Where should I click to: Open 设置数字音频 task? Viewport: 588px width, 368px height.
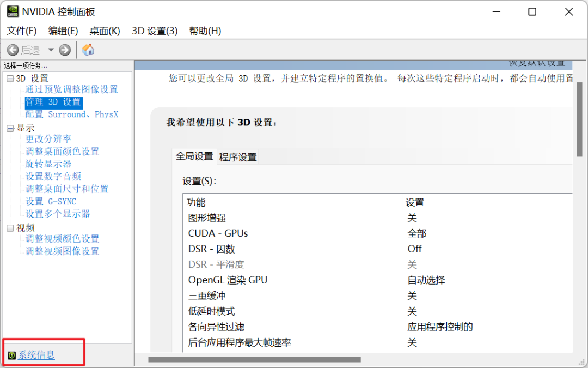coord(53,177)
